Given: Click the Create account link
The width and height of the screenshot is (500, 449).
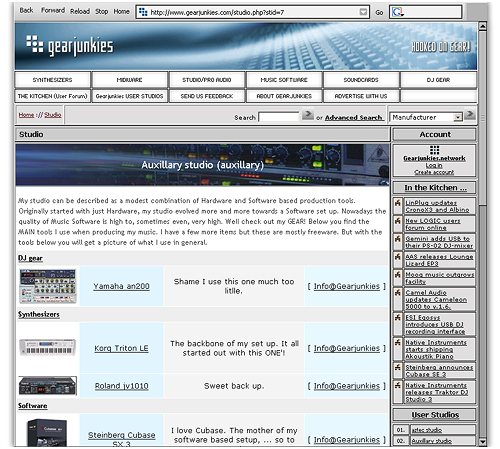Looking at the screenshot, I should (x=434, y=172).
